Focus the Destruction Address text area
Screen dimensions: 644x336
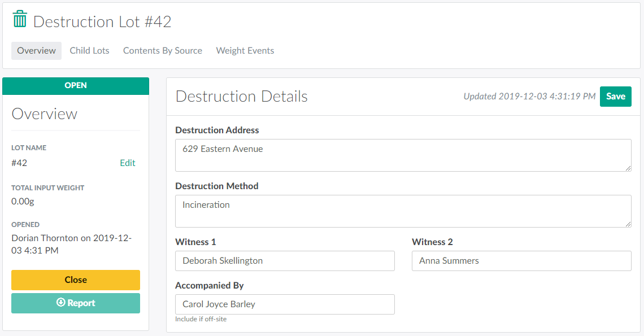point(403,155)
